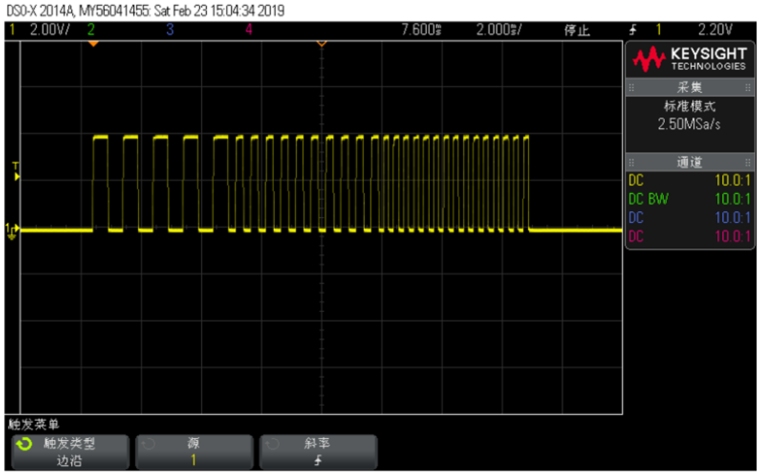Expand the 采集 acquisition panel header
Image resolution: width=760 pixels, height=475 pixels.
(689, 88)
